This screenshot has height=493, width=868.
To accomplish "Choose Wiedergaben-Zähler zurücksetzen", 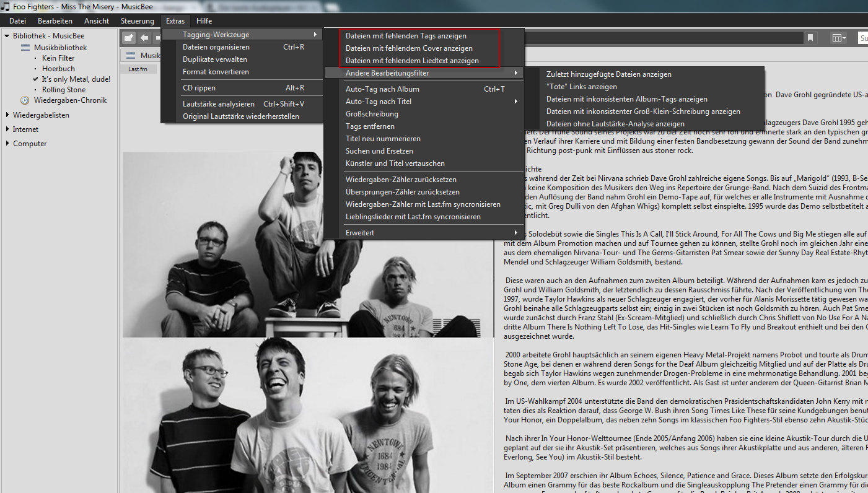I will tap(424, 180).
